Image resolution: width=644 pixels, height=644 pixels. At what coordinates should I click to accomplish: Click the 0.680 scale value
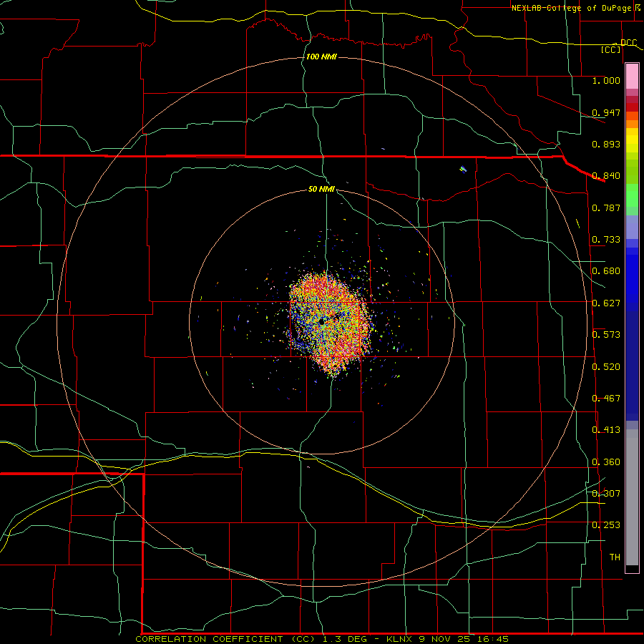606,271
